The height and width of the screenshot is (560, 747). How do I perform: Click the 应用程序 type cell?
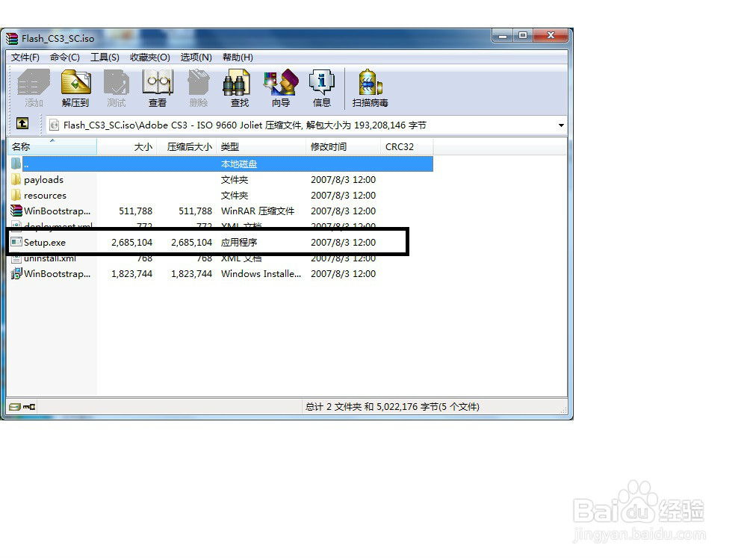point(239,243)
